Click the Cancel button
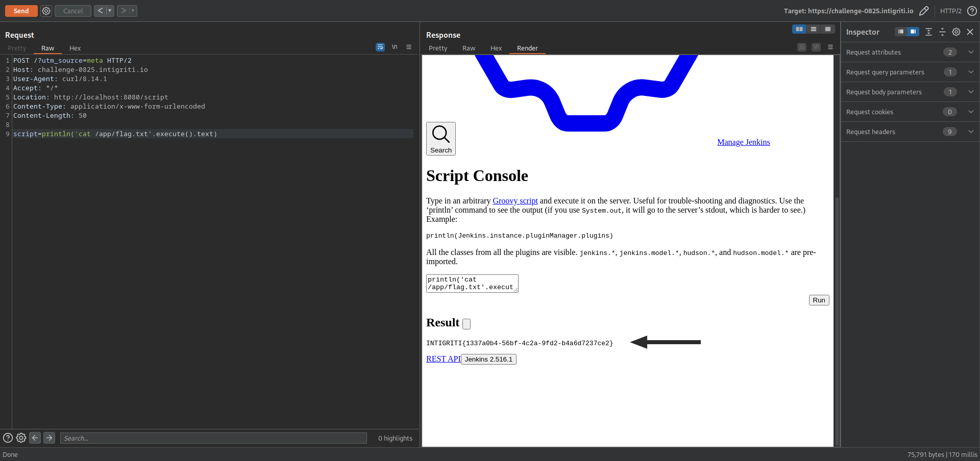 click(x=73, y=11)
